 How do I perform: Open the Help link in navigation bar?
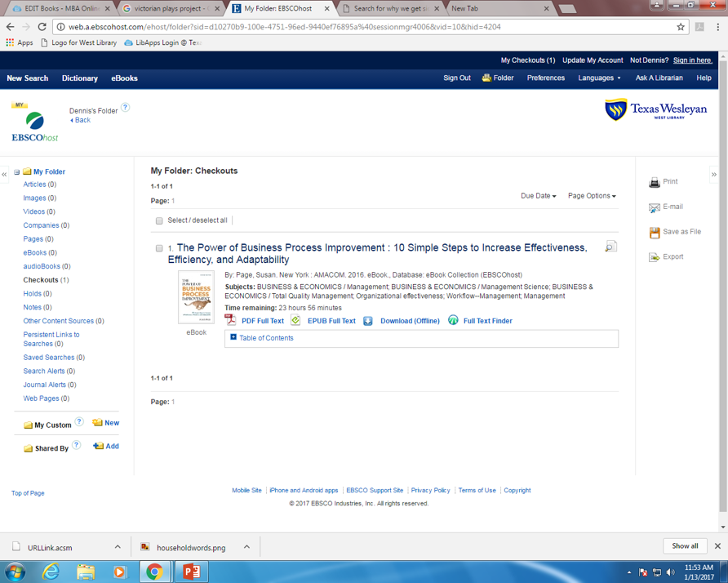[x=704, y=78]
